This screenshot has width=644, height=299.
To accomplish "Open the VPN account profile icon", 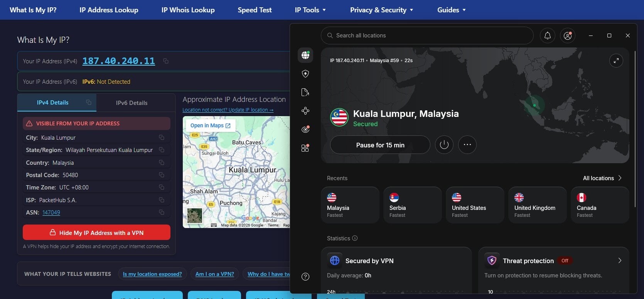I will [568, 35].
